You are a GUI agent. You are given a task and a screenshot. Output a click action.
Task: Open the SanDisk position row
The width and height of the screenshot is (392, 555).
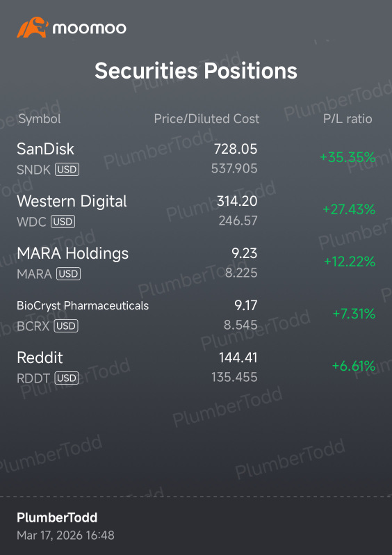(196, 158)
